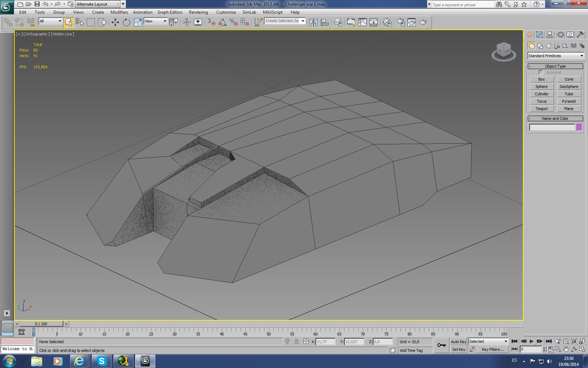Click the magenta object color swatch

[x=579, y=127]
